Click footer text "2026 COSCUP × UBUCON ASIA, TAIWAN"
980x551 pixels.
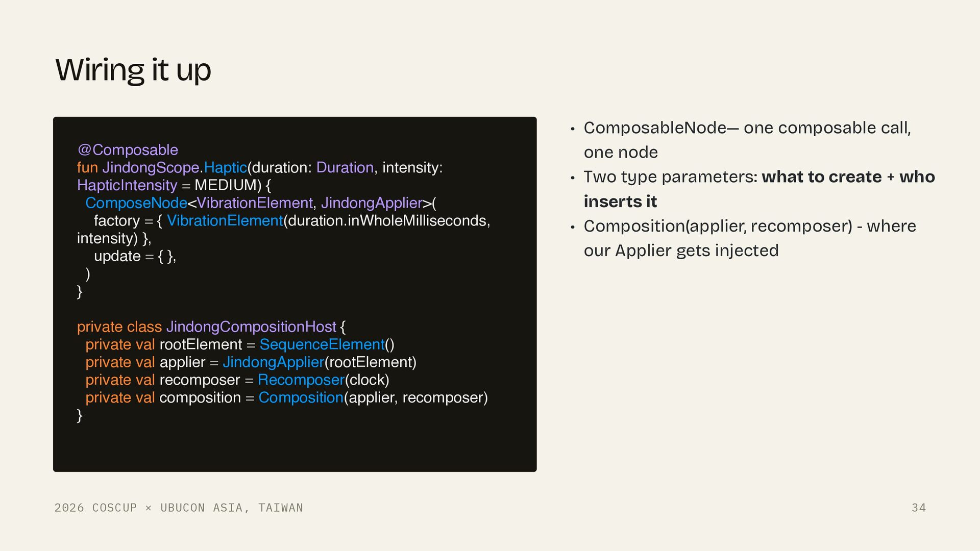pos(179,508)
